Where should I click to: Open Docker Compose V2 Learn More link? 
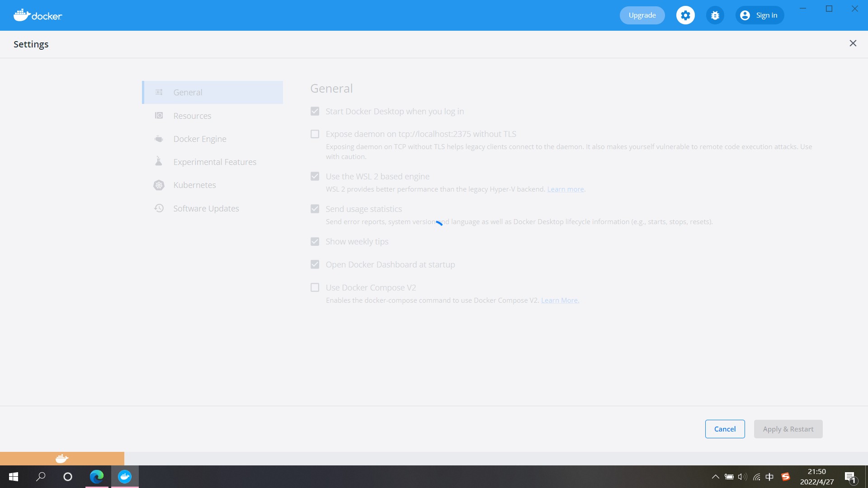click(x=560, y=300)
